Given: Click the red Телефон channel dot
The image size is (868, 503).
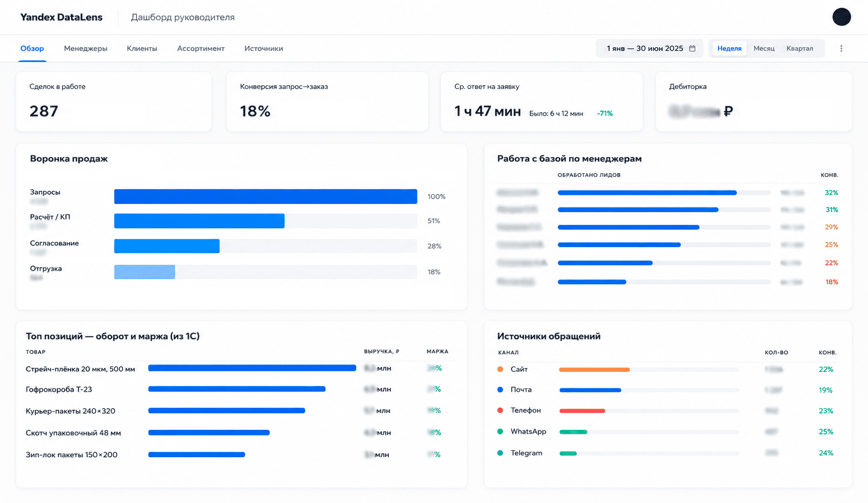Looking at the screenshot, I should [500, 410].
